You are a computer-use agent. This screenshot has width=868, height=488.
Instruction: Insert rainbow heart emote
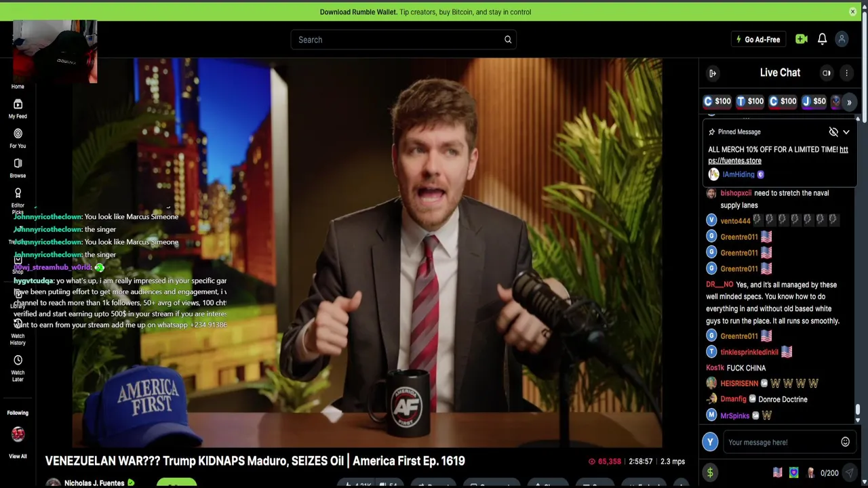click(x=794, y=473)
